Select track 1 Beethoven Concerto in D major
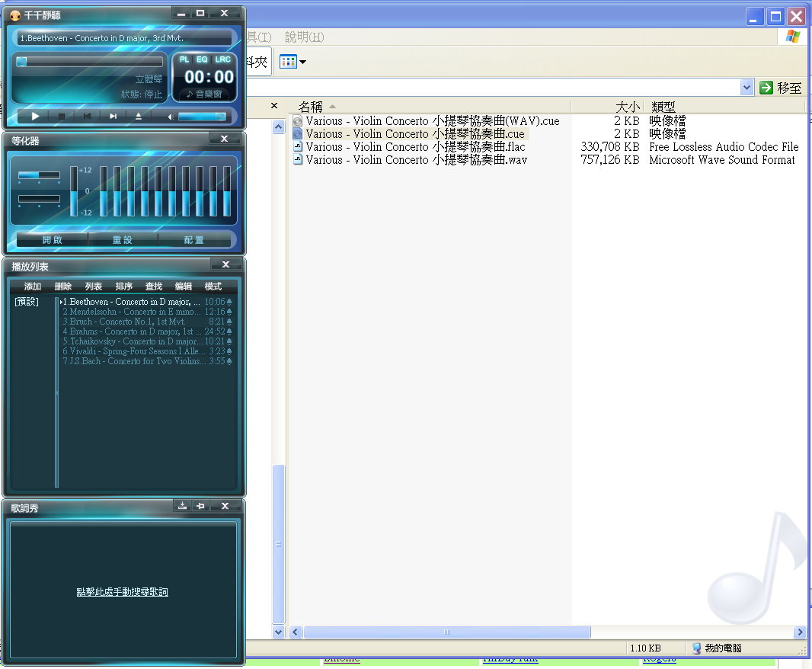 (x=146, y=302)
